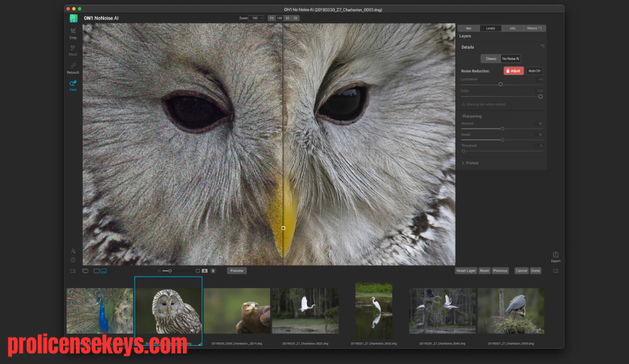Switch to the History tab
This screenshot has height=364, width=629.
pyautogui.click(x=534, y=28)
